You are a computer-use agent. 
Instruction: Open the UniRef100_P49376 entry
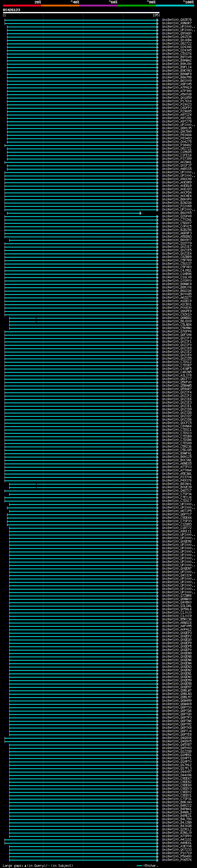pyautogui.click(x=176, y=481)
